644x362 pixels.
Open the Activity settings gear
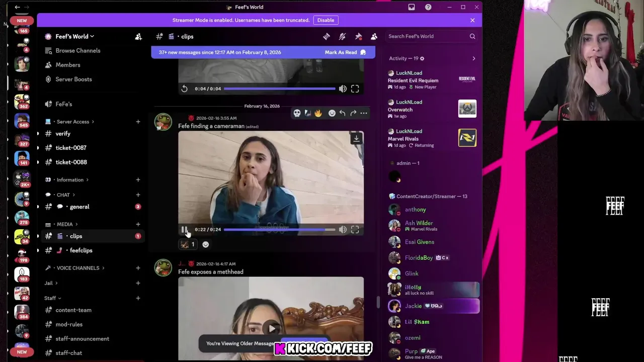[422, 59]
